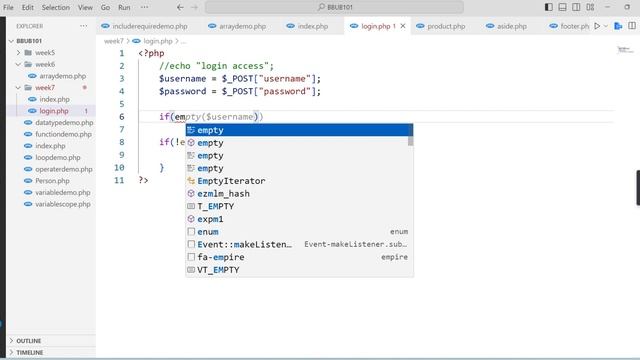Run the PHP file with play icon
Viewport: 640px width, 360px height.
pos(597,26)
